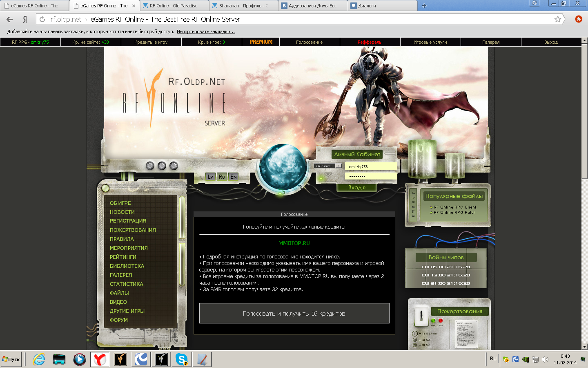Open the MMOTOP.RU link
The image size is (588, 368).
[x=294, y=243]
